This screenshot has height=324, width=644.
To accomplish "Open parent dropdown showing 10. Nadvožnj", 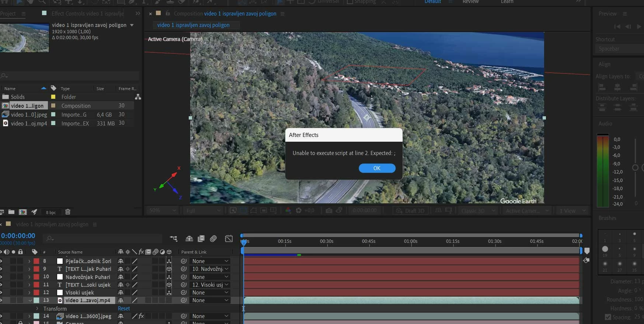I will pos(210,269).
